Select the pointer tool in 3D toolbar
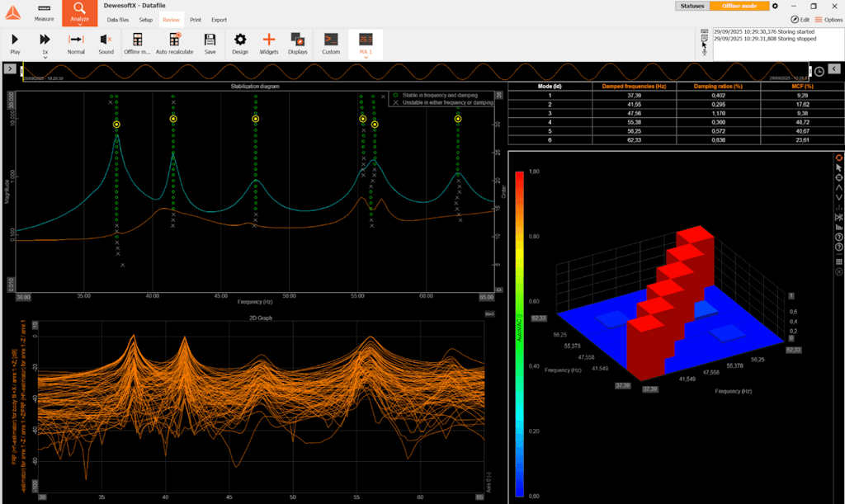Screen dimensions: 845x504 (x=839, y=168)
